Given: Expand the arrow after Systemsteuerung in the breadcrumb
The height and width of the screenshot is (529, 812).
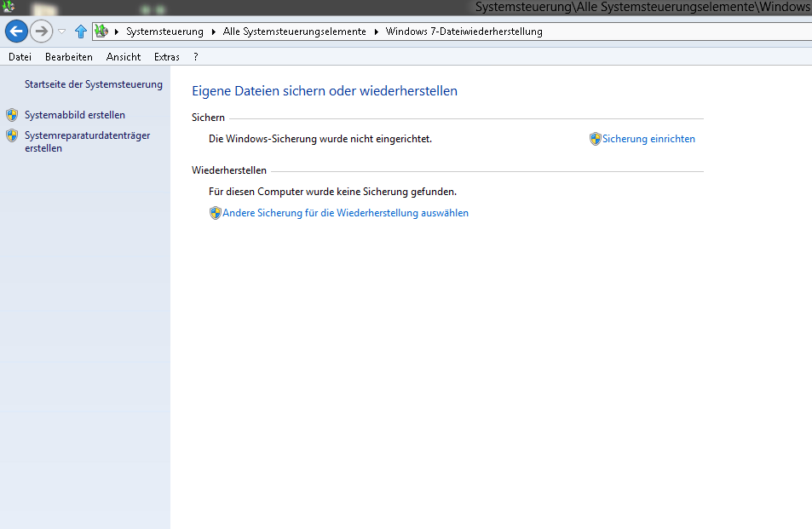Looking at the screenshot, I should [213, 32].
